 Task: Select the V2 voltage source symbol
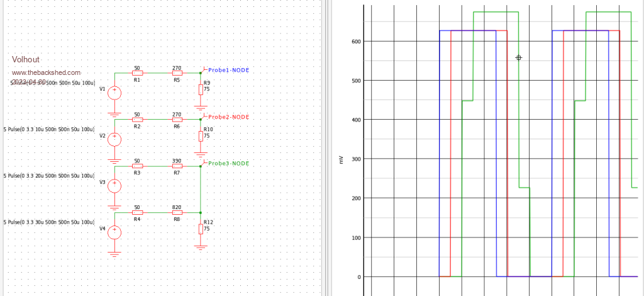point(114,139)
